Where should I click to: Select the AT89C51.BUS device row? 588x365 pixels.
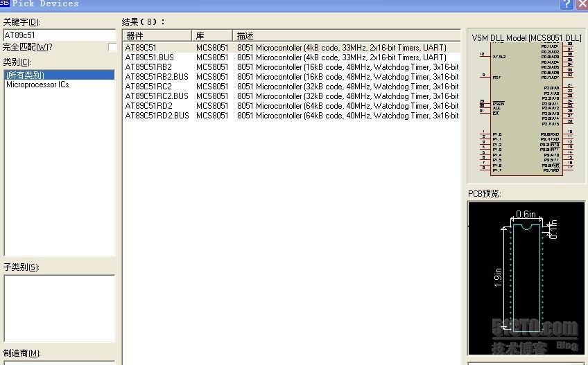point(291,57)
